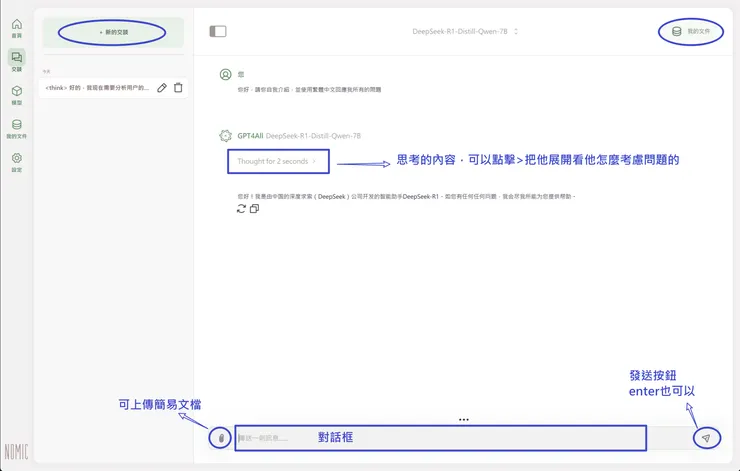Toggle the chat list drawer panel
The image size is (740, 471).
[x=218, y=32]
